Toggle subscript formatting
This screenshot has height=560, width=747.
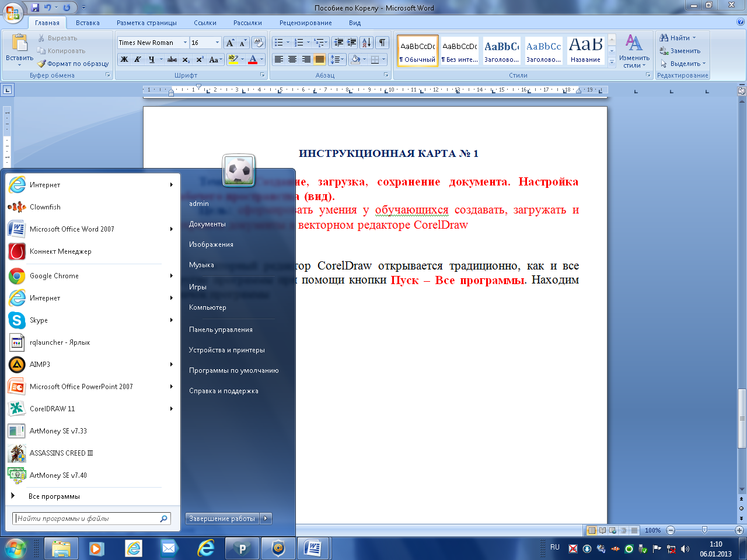pyautogui.click(x=186, y=60)
